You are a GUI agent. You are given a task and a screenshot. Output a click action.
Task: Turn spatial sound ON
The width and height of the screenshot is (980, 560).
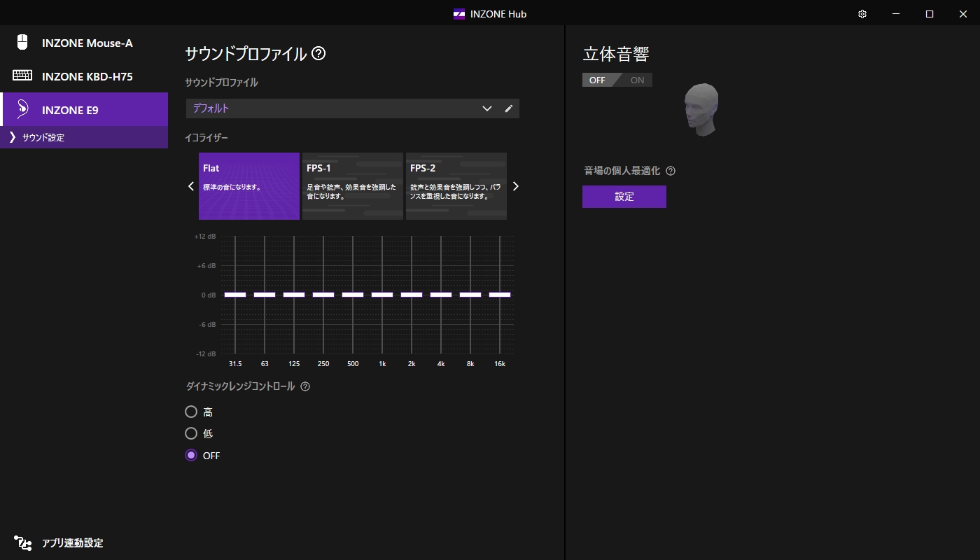[x=637, y=80]
